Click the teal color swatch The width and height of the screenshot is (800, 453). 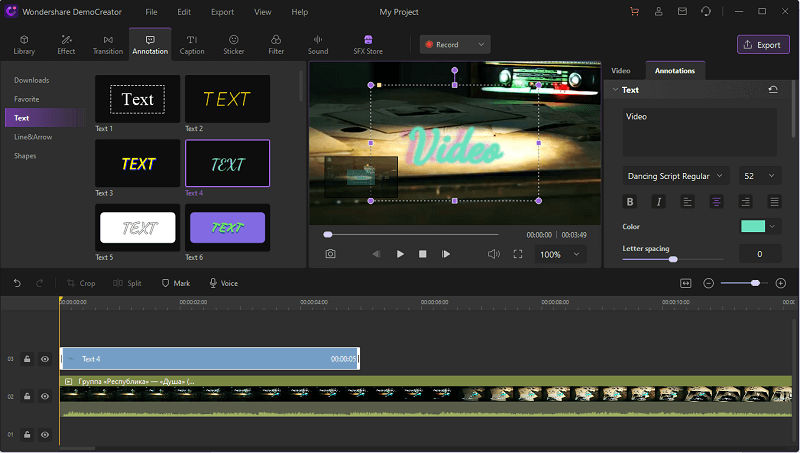753,226
